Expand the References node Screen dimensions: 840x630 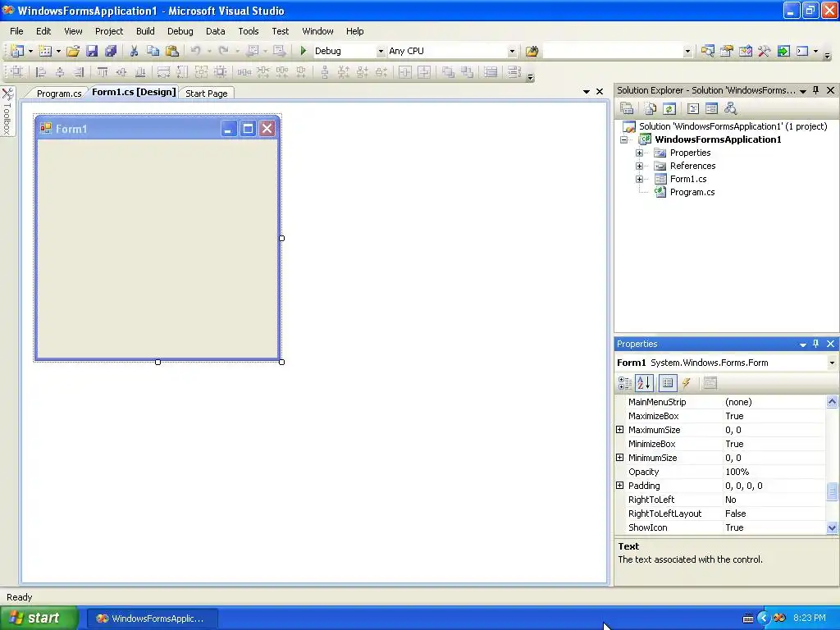639,166
